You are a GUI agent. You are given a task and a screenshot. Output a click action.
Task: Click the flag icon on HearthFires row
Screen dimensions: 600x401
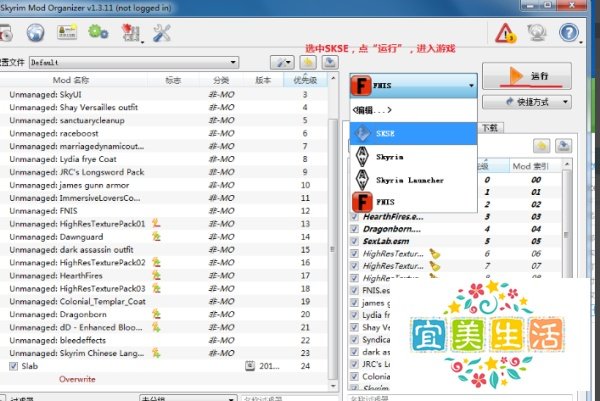[x=156, y=275]
